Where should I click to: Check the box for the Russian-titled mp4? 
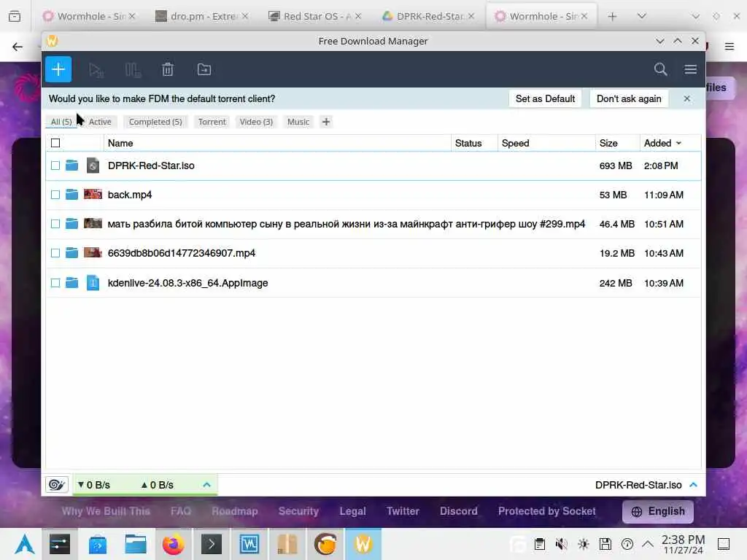pyautogui.click(x=55, y=224)
